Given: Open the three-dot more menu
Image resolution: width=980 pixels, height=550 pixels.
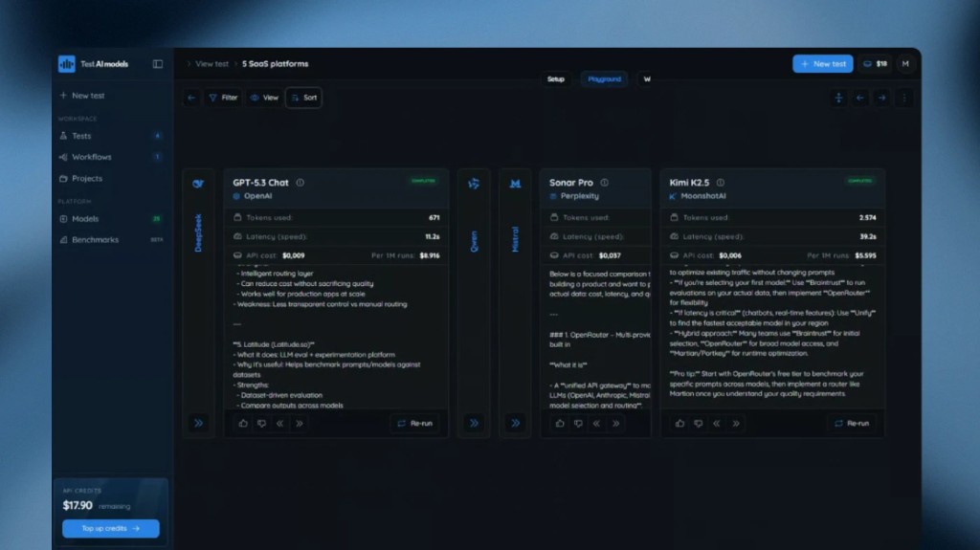Looking at the screenshot, I should coord(903,98).
